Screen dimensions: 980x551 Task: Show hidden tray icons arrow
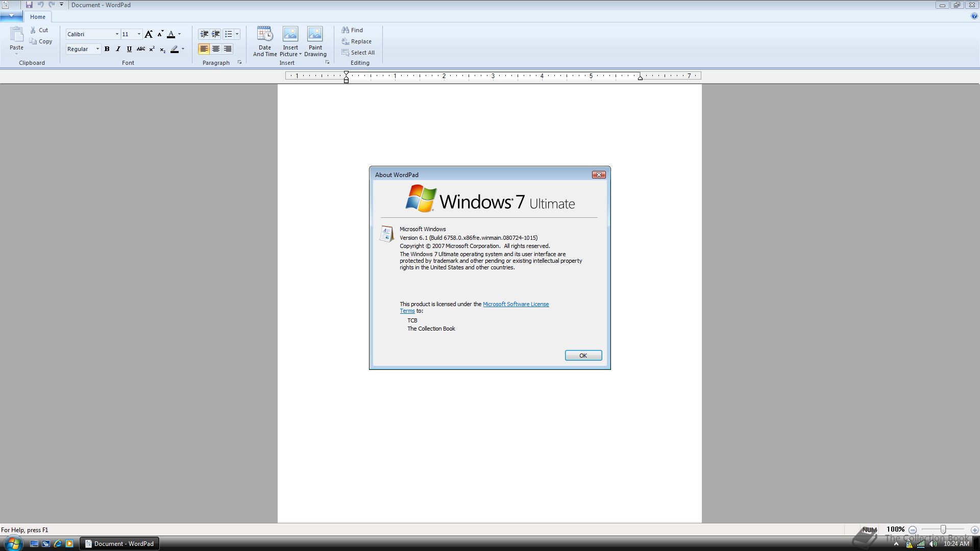[896, 544]
